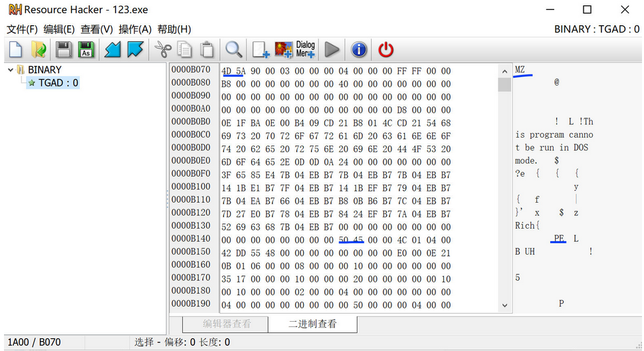Click offset address 0000B160
The width and height of the screenshot is (644, 351).
tap(191, 265)
